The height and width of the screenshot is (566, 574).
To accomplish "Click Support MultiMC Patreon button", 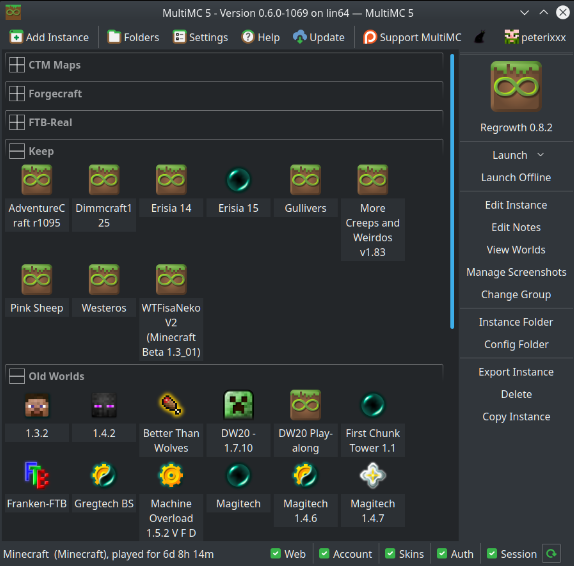I will pos(412,37).
